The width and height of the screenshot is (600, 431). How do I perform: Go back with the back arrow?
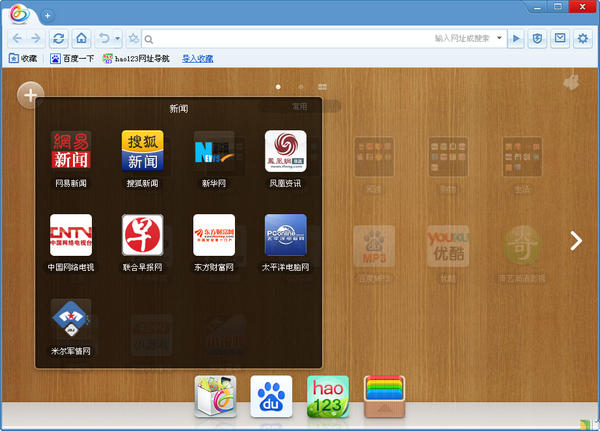[17, 38]
